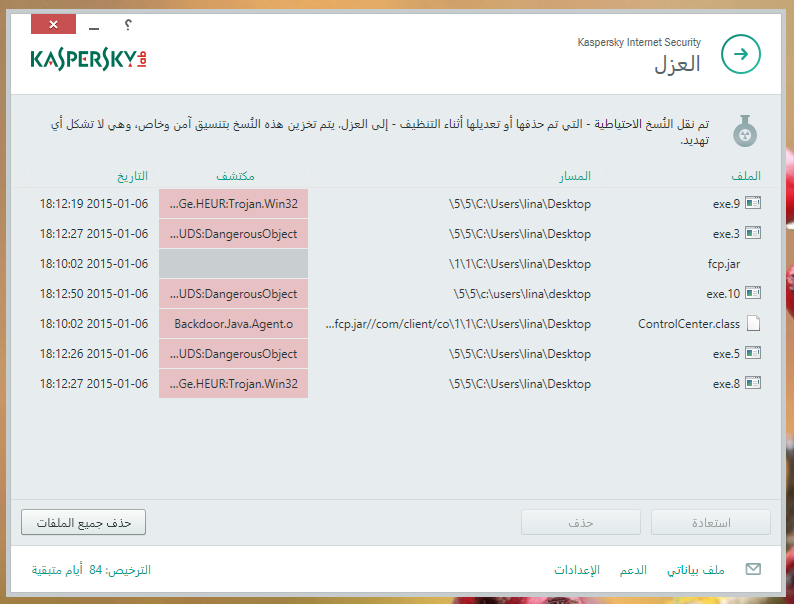Click the envelope messages icon
This screenshot has height=604, width=794.
[x=753, y=570]
